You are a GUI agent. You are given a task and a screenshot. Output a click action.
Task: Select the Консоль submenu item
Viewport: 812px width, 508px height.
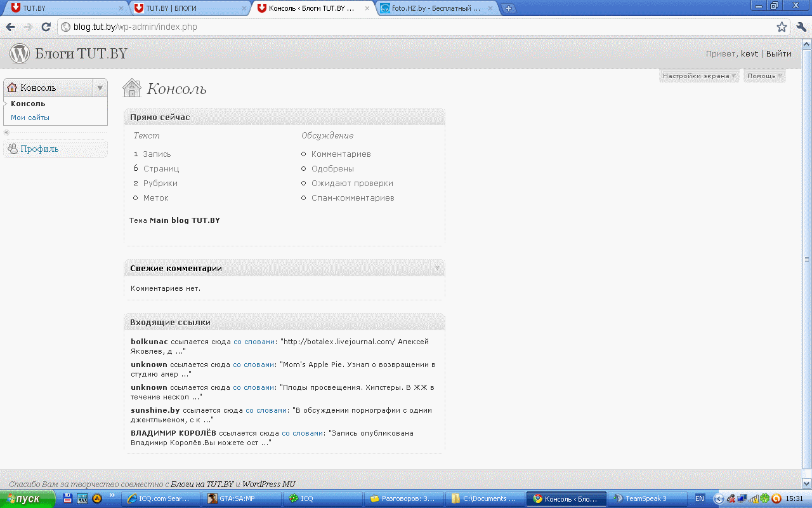[x=28, y=104]
